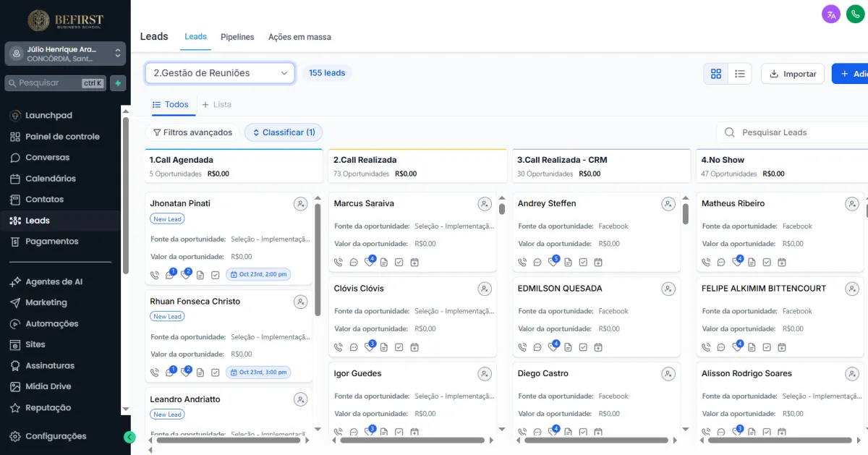
Task: Click the purple language translate icon
Action: (x=831, y=14)
